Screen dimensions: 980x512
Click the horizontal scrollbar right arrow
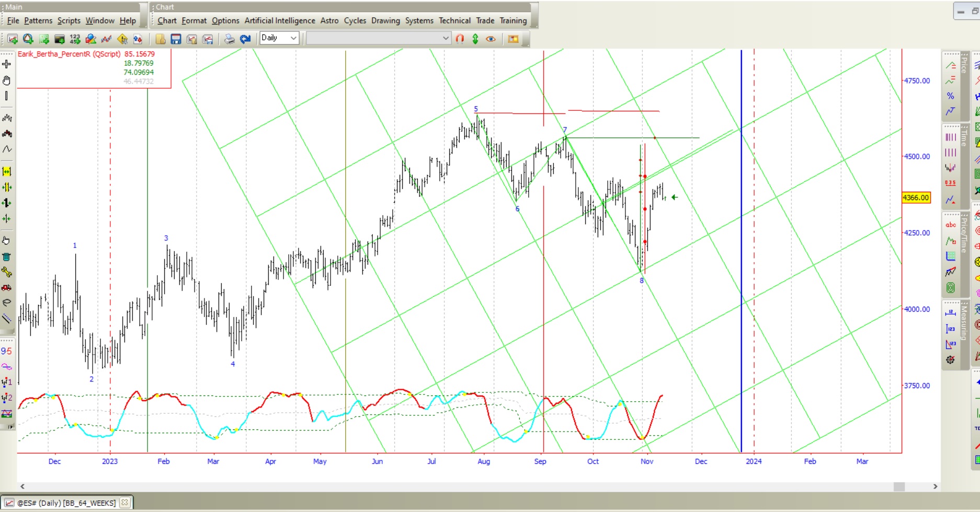pos(935,486)
